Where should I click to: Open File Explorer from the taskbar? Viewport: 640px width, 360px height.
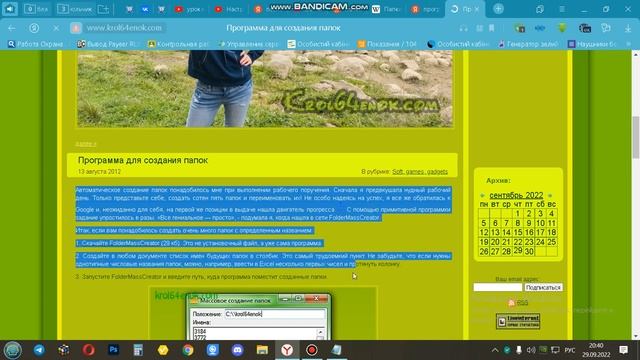click(262, 350)
